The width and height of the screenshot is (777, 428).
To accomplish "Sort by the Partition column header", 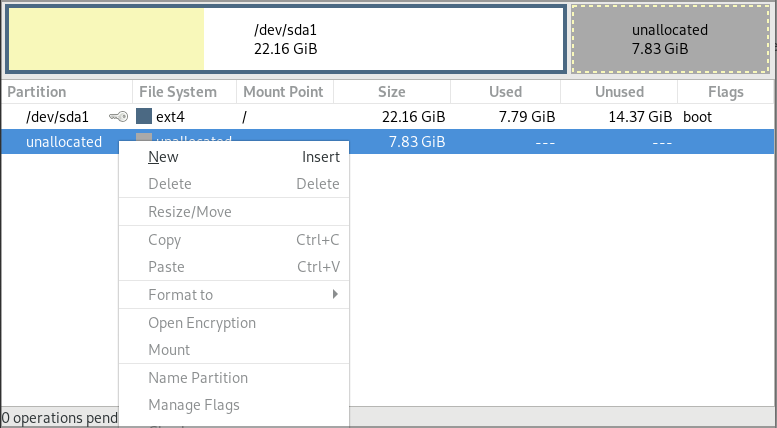I will pyautogui.click(x=37, y=92).
